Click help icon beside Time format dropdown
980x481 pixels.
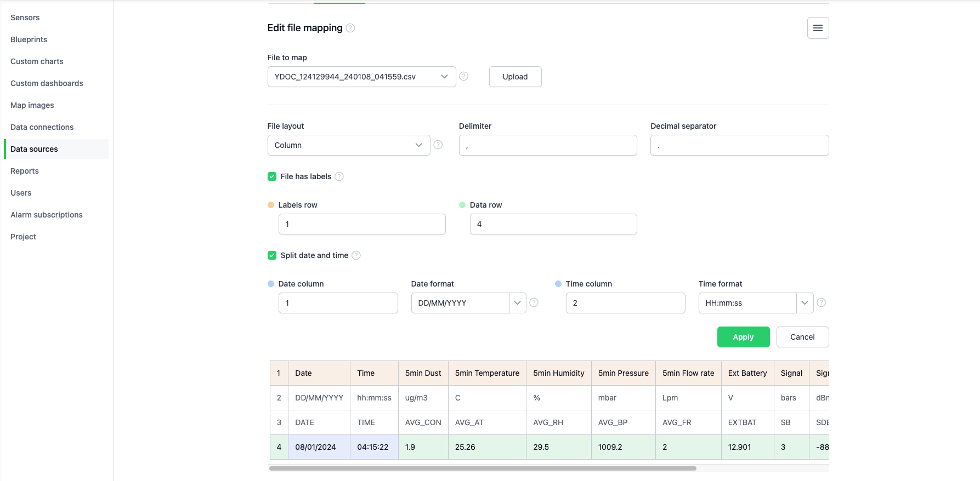[821, 302]
